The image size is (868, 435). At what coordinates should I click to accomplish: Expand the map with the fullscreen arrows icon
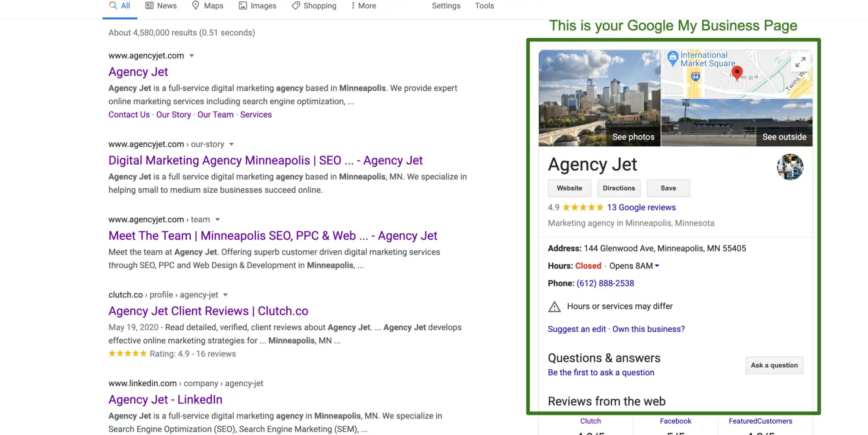pos(800,62)
